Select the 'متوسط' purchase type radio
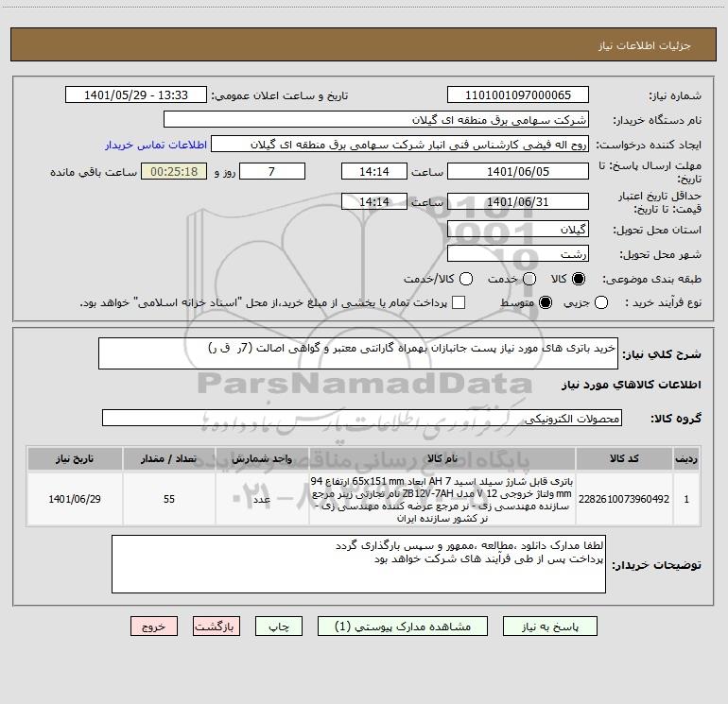The height and width of the screenshot is (704, 728). [546, 302]
